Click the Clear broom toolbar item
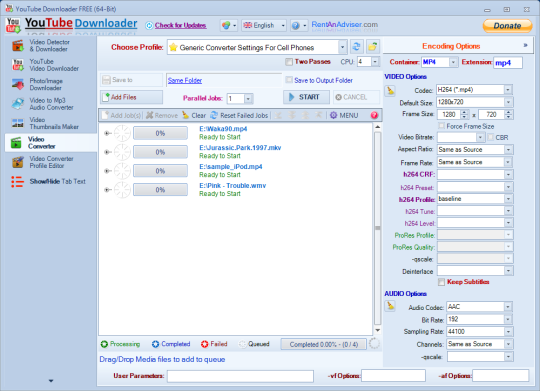Image resolution: width=540 pixels, height=391 pixels. (194, 115)
